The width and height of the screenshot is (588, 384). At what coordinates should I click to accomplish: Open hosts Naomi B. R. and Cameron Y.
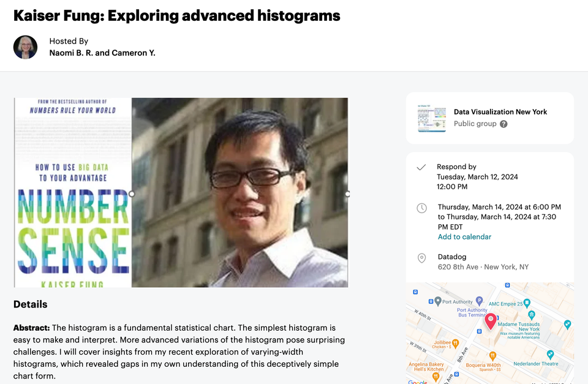102,53
